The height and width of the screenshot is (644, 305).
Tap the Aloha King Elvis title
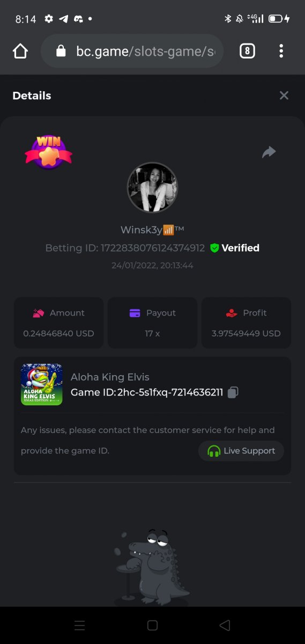click(x=110, y=377)
